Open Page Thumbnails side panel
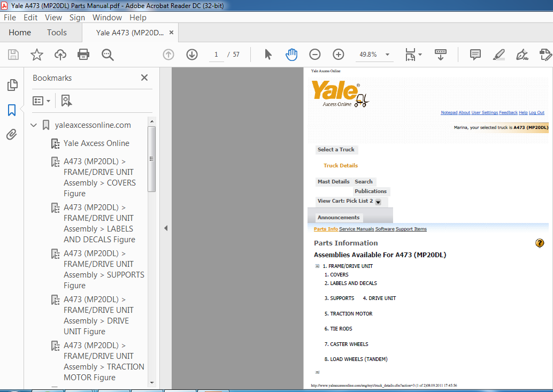This screenshot has width=553, height=392. click(12, 85)
